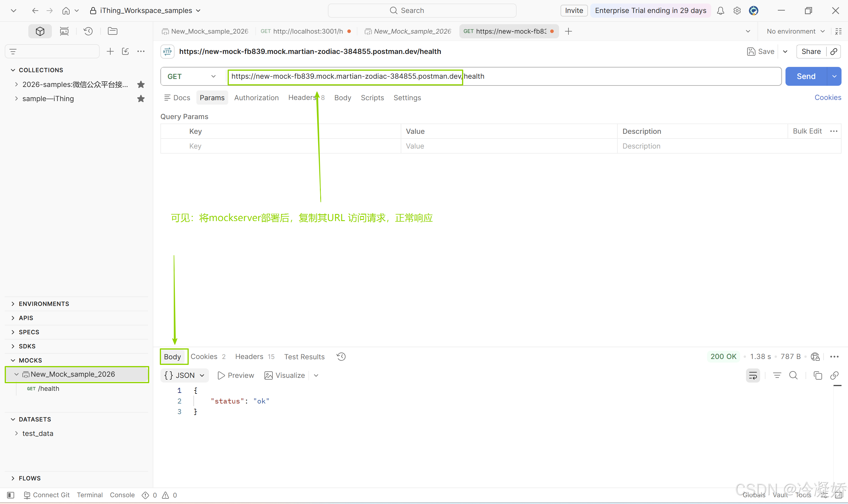The height and width of the screenshot is (504, 848).
Task: Expand the SDKS section
Action: 13,346
